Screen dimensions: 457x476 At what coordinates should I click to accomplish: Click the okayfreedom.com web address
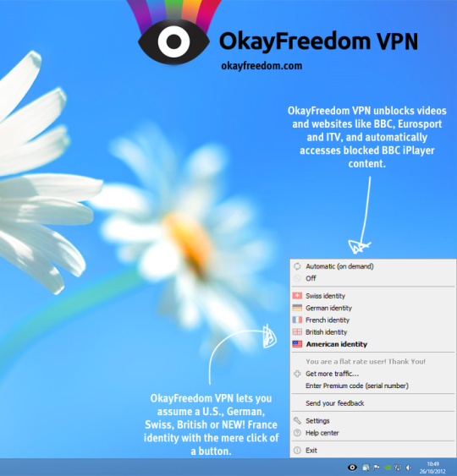pyautogui.click(x=262, y=66)
